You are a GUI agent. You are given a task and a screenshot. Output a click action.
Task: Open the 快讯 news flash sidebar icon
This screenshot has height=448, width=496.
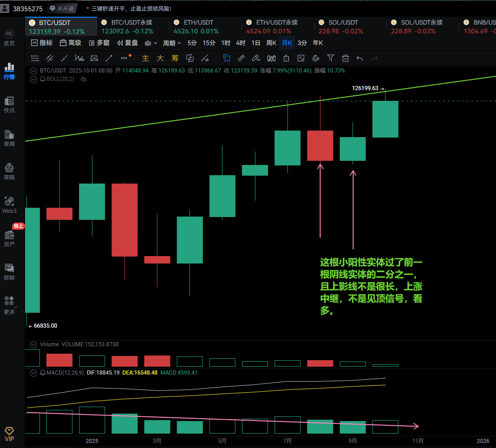click(x=9, y=104)
